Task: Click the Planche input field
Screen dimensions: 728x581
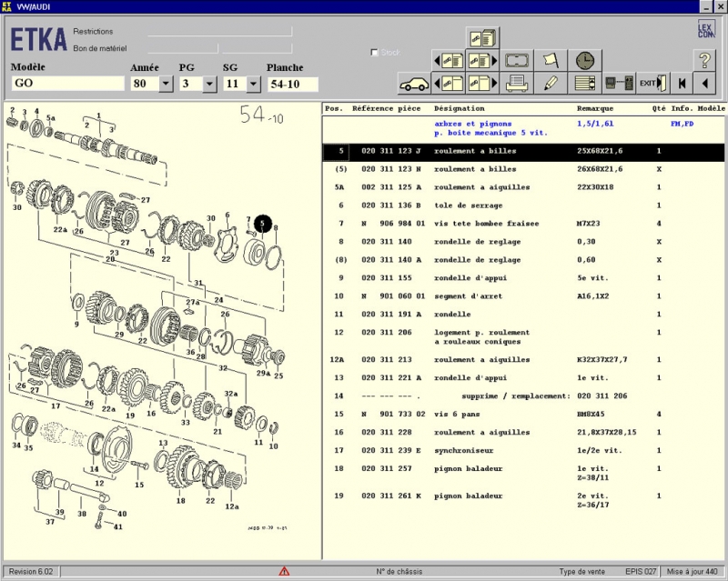Action: click(x=292, y=84)
